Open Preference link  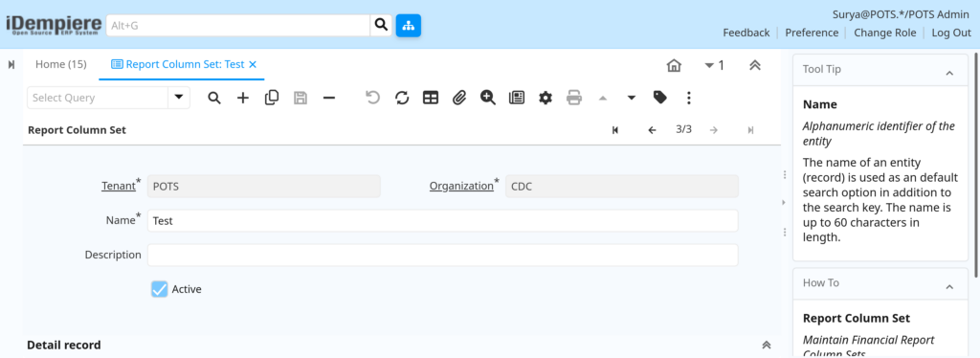(x=812, y=34)
